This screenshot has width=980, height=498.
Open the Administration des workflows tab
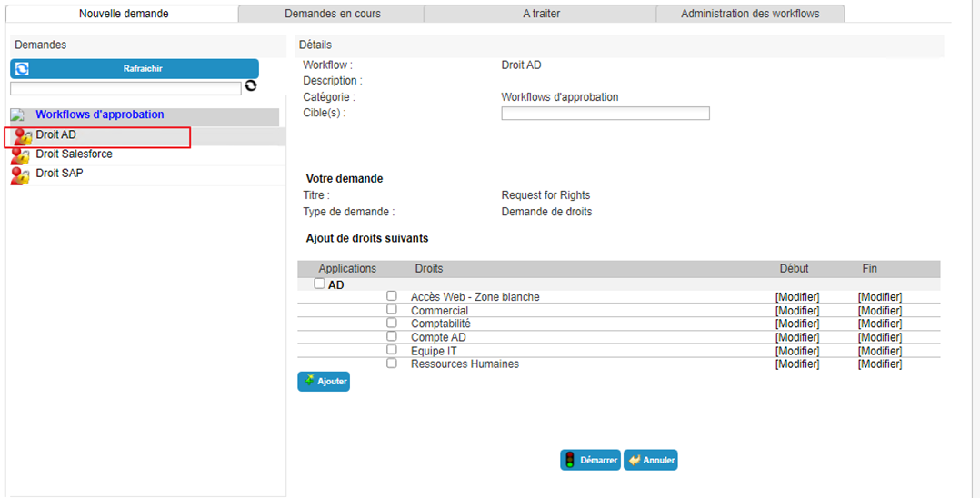[x=750, y=13]
